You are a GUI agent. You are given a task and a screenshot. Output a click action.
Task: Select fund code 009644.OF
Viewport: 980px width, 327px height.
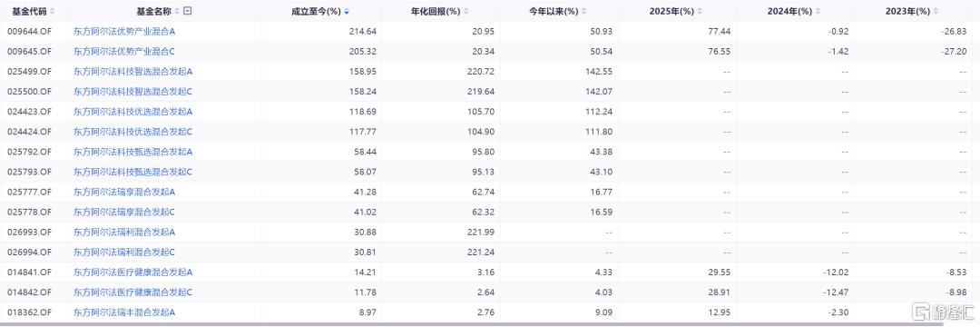(29, 31)
